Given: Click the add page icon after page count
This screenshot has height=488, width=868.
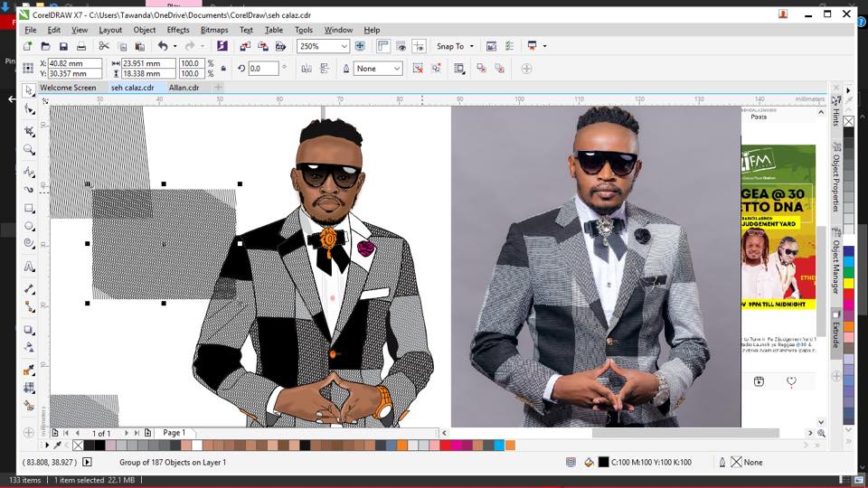Looking at the screenshot, I should 147,433.
